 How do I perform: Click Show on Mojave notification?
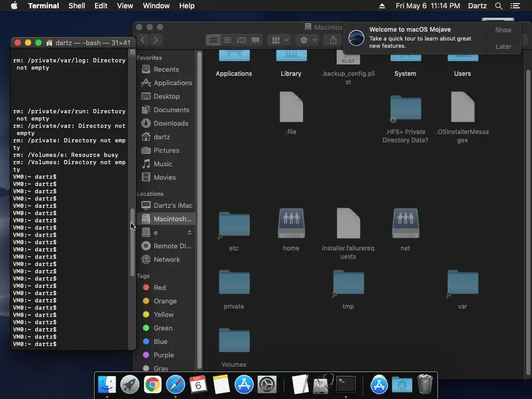point(503,30)
